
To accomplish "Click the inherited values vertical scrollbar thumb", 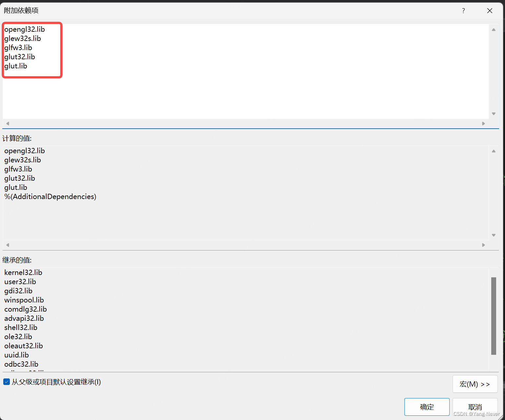I will (494, 316).
